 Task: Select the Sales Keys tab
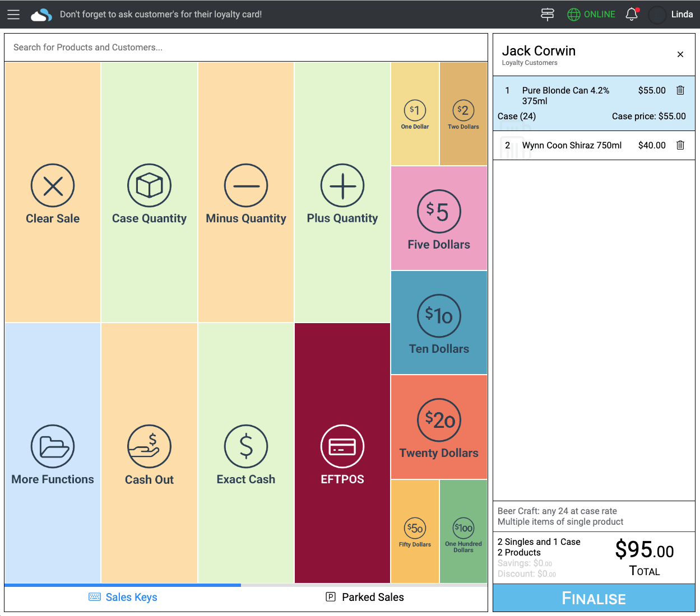[123, 597]
